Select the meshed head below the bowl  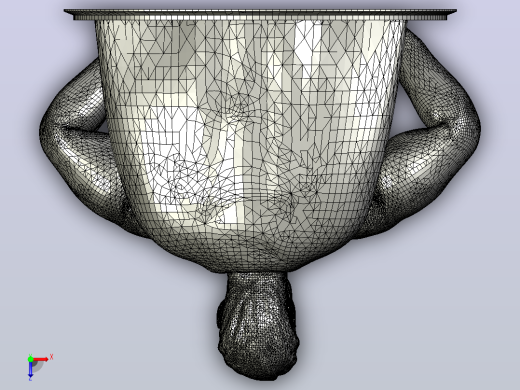(258, 325)
